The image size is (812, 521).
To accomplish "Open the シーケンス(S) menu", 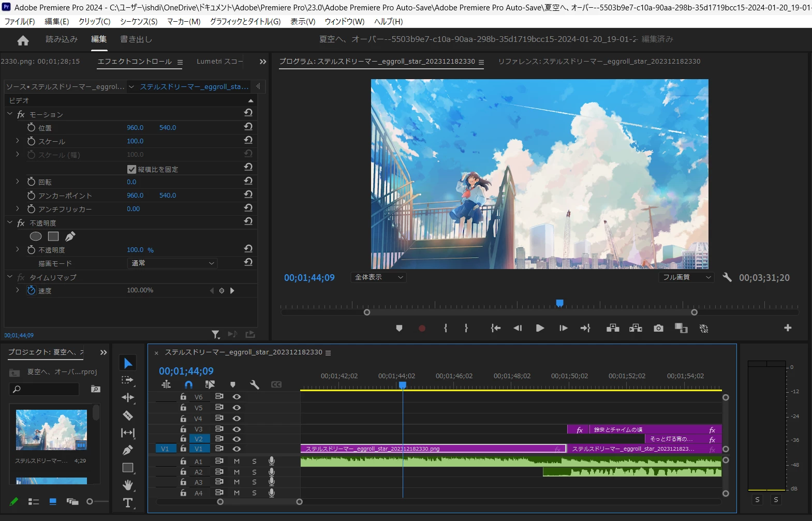I will [139, 21].
